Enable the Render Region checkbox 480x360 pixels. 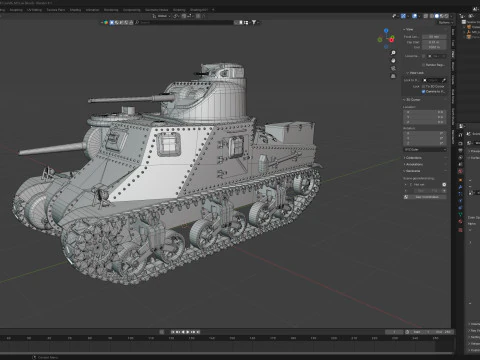click(423, 65)
